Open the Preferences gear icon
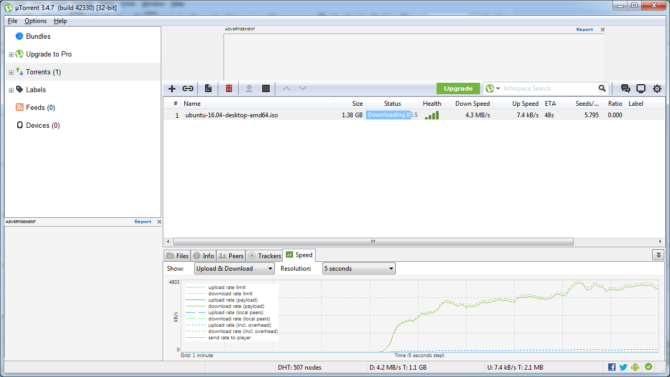Viewport: 670px width, 377px height. [x=657, y=88]
